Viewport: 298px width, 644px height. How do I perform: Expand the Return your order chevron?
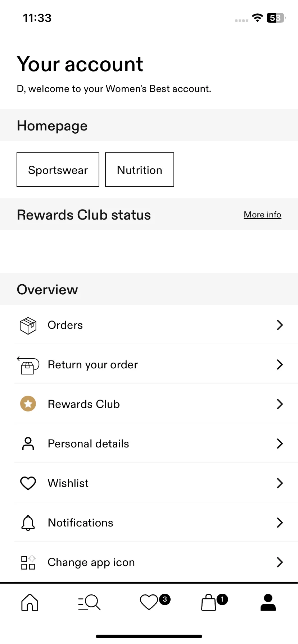pos(280,364)
